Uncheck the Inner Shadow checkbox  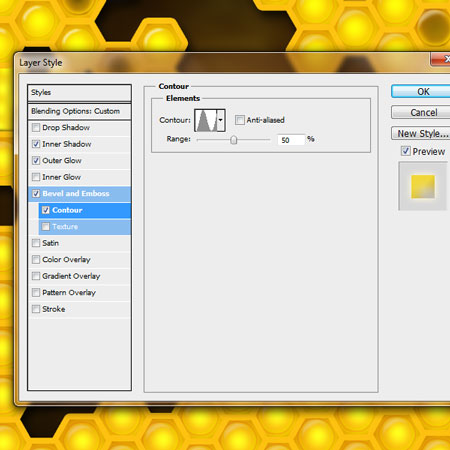coord(36,144)
